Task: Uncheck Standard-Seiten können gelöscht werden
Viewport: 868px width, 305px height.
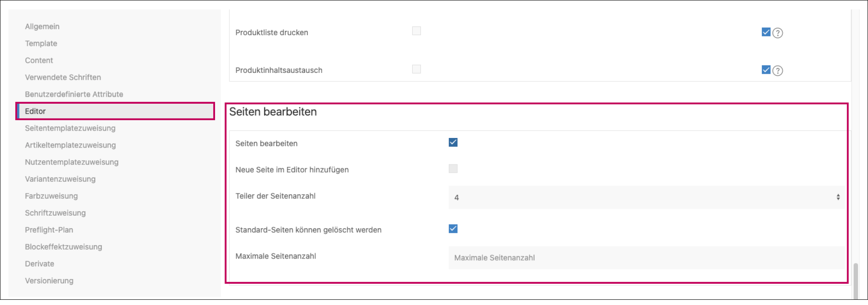Action: pos(453,229)
